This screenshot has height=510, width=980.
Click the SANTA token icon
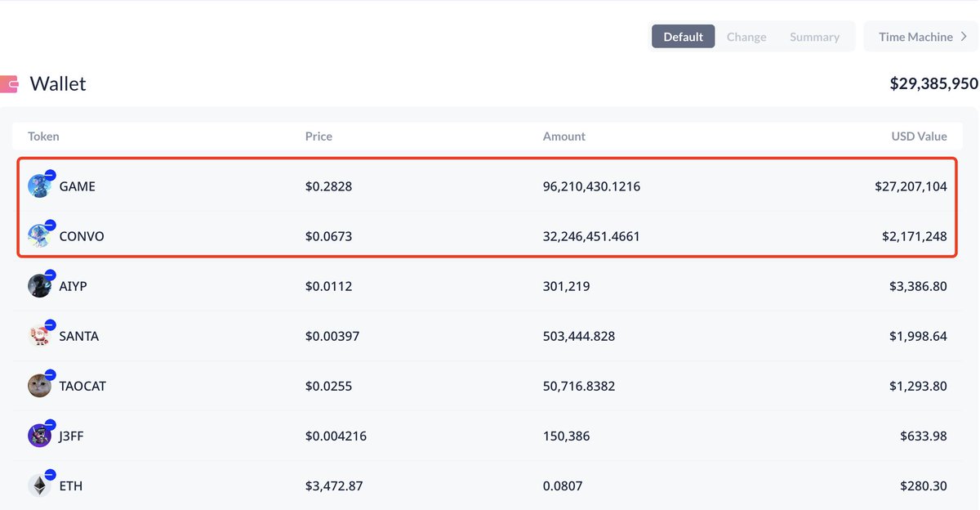point(38,335)
